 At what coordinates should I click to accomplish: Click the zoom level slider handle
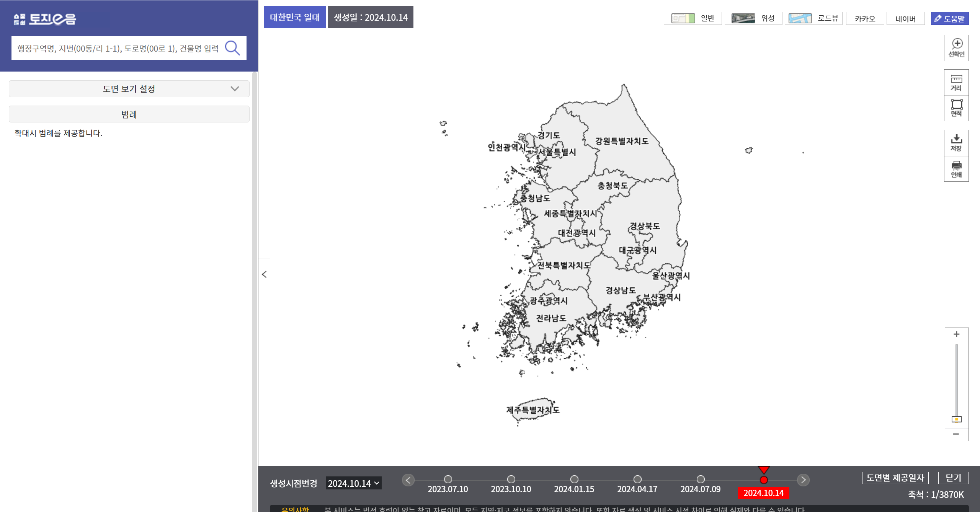(x=956, y=419)
